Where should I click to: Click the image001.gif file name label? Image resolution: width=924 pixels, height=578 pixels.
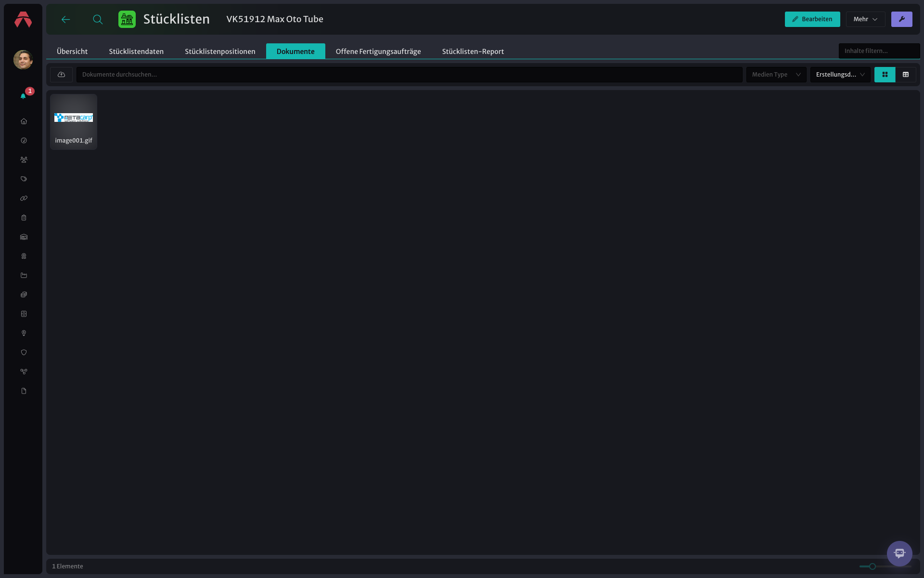74,141
